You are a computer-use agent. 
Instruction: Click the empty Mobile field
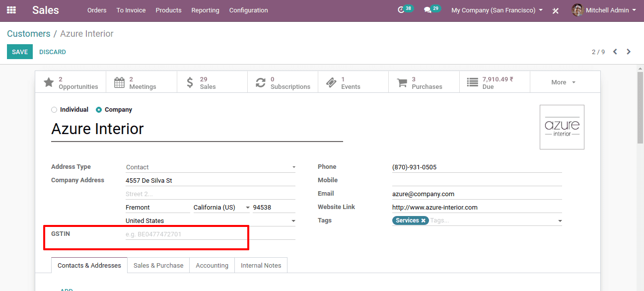tap(477, 181)
